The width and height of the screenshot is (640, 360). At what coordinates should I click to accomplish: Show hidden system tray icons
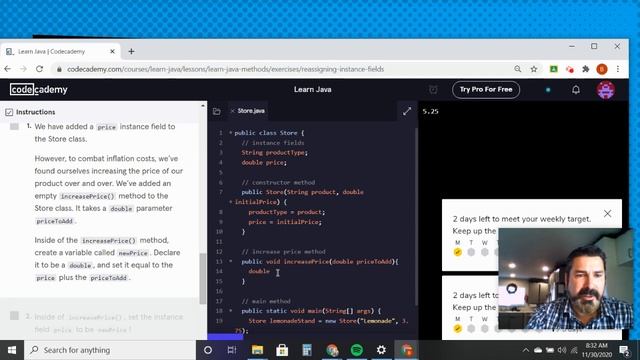point(526,350)
